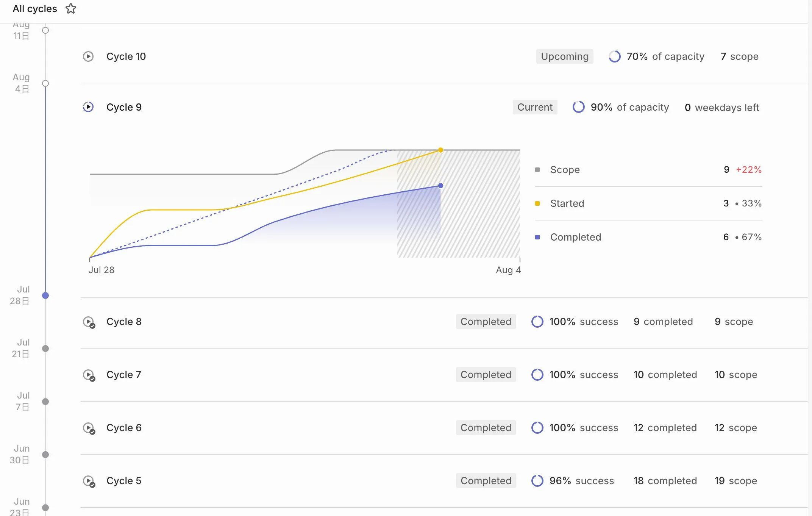Click the Cycle 9 capacity progress ring

point(578,107)
